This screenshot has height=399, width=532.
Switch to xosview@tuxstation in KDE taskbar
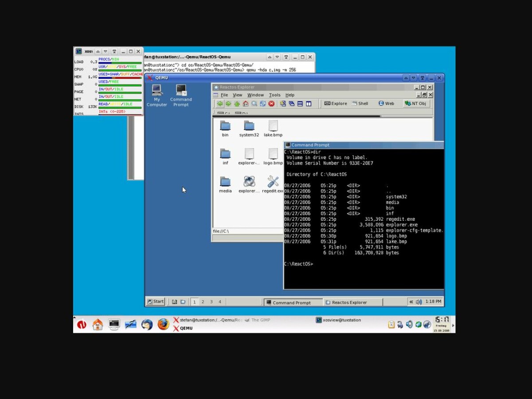[x=338, y=320]
